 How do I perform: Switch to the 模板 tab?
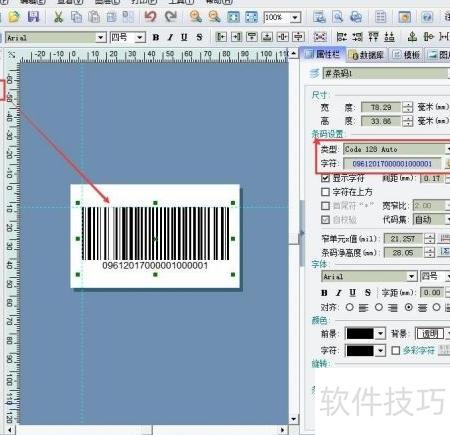pyautogui.click(x=407, y=55)
